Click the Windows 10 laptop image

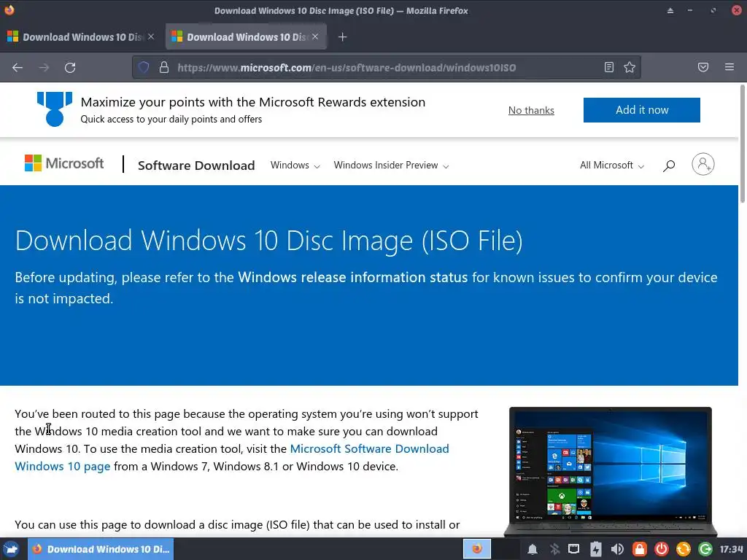[611, 472]
